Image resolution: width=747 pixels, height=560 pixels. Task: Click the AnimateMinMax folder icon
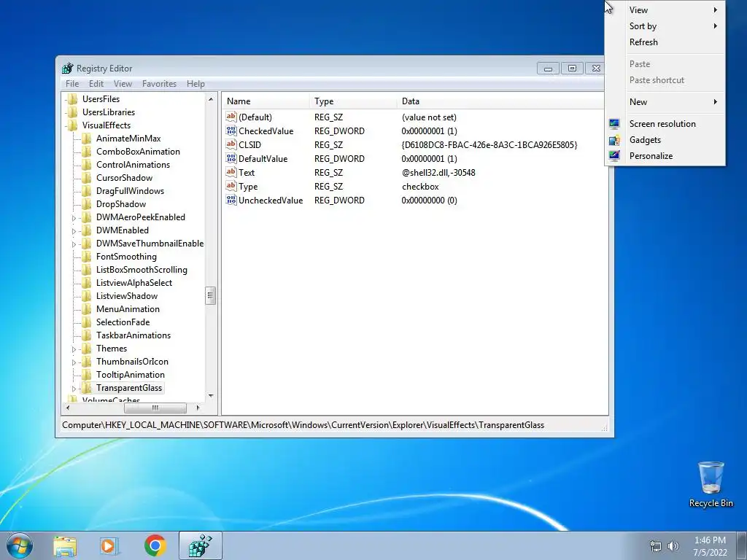87,139
